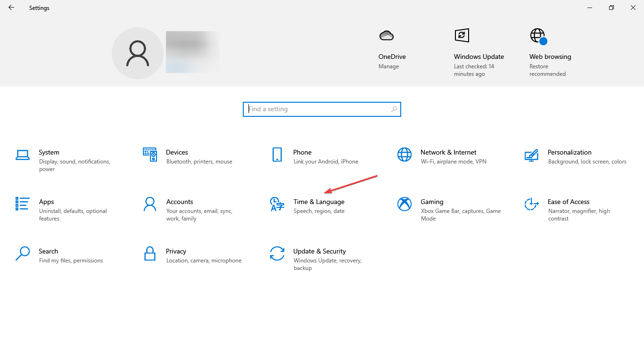Click 'Background, lock screen, colors' description

click(x=587, y=162)
